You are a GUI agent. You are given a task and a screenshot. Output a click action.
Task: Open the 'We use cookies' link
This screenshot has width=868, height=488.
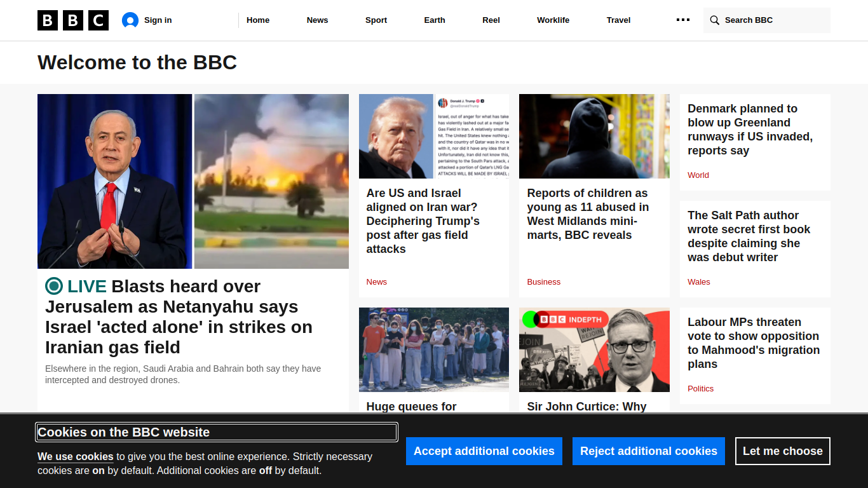coord(75,456)
